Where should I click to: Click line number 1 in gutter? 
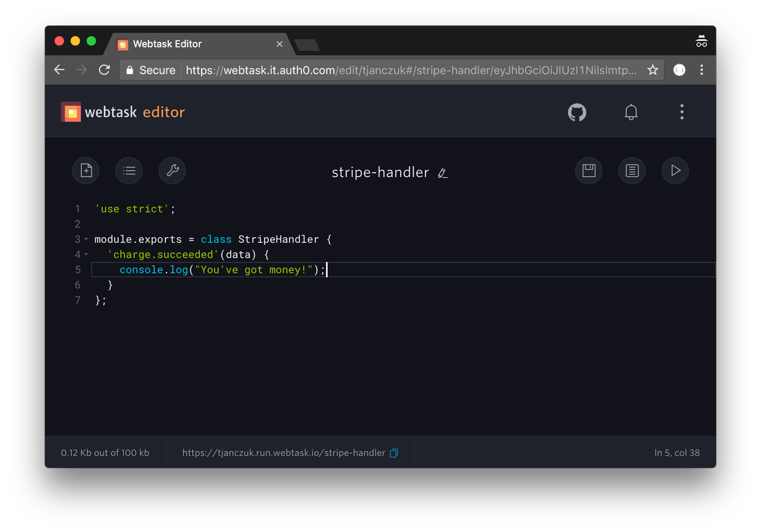(78, 209)
